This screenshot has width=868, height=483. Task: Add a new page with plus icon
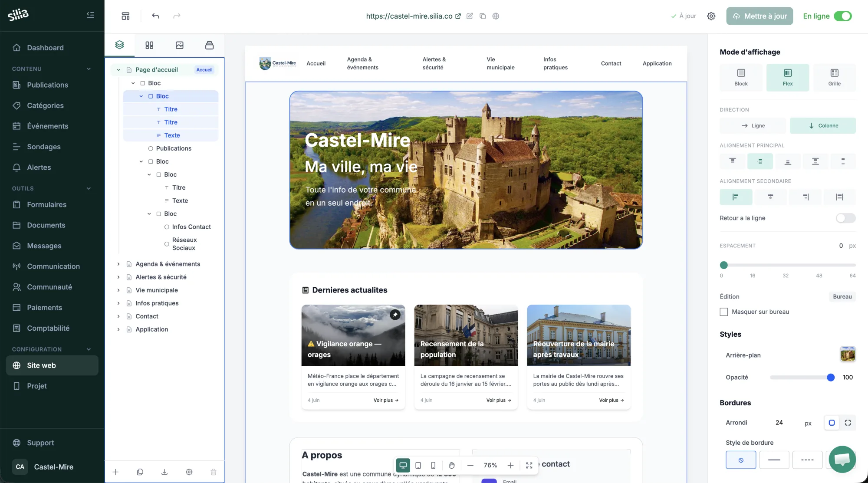(x=115, y=472)
